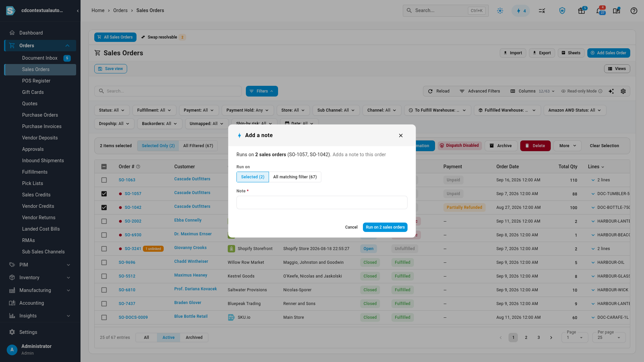
Task: Click the info icon next to Order #
Action: pyautogui.click(x=138, y=167)
